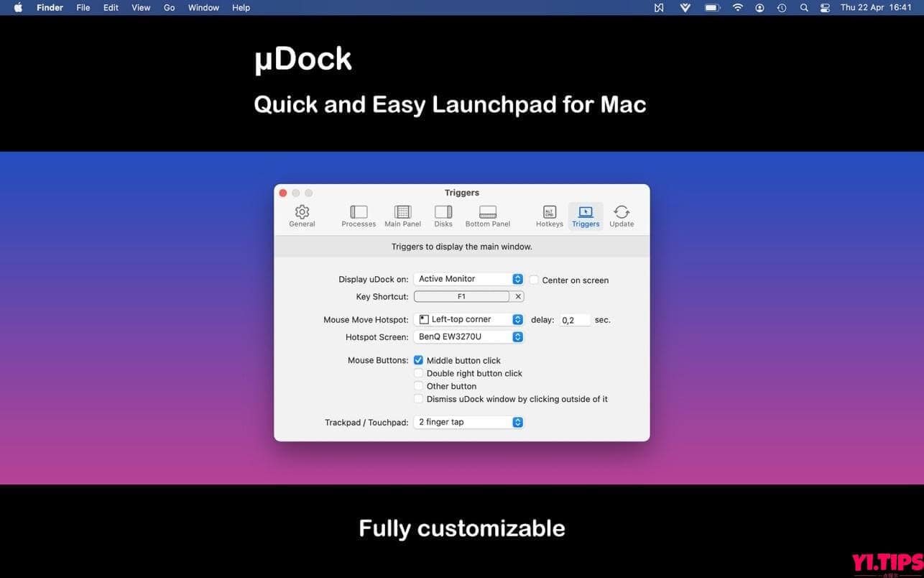Open the Main Panel settings
This screenshot has height=578, width=924.
pyautogui.click(x=402, y=214)
